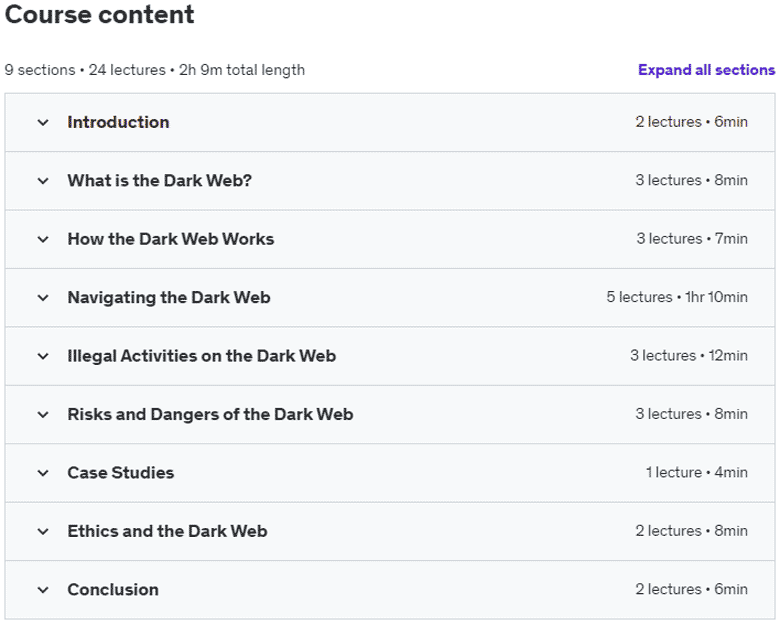Expand the What is the Dark Web? chevron

(x=43, y=181)
